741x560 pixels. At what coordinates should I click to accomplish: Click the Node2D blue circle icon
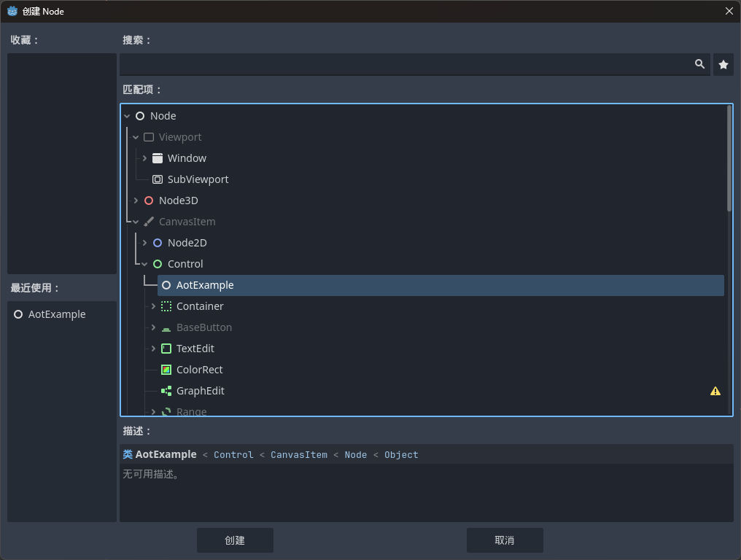[158, 243]
